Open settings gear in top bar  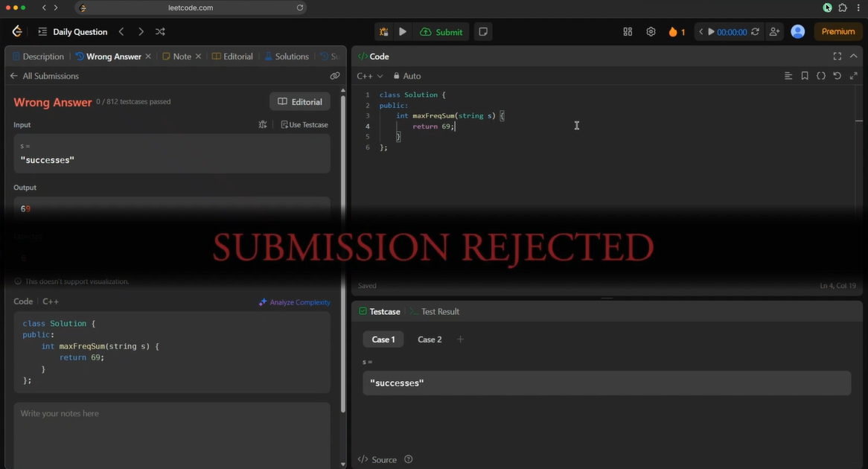pos(651,32)
